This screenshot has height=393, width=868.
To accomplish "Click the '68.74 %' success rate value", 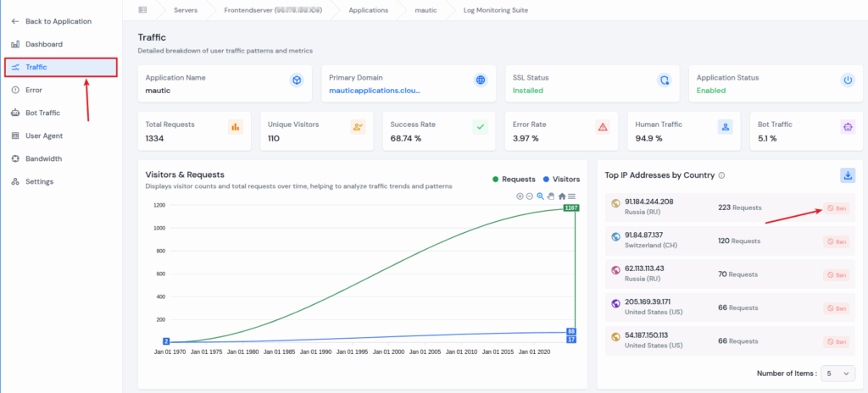I will coord(406,138).
